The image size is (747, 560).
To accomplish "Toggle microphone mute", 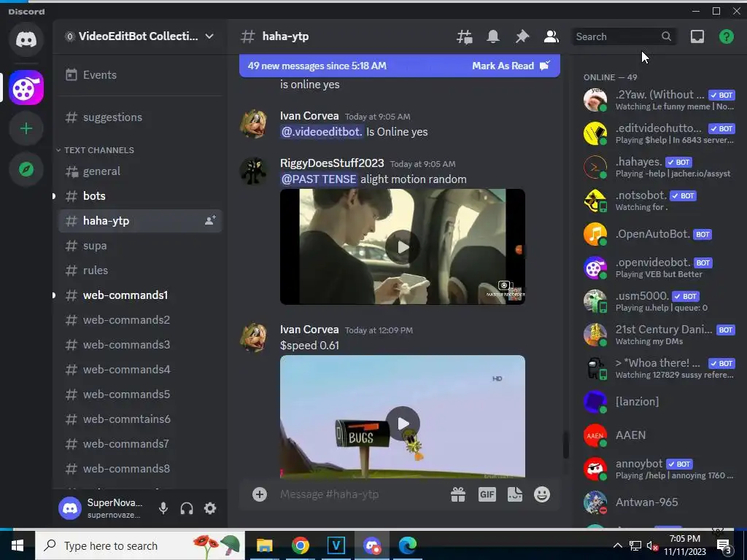I will [163, 508].
